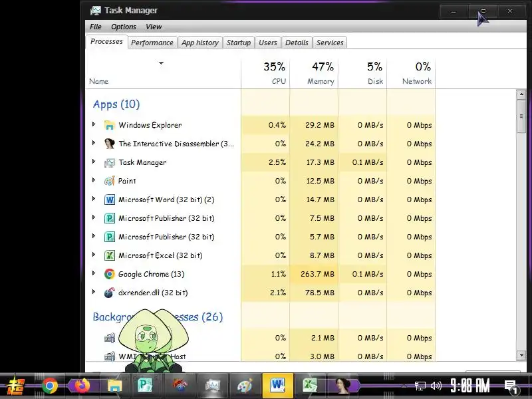The image size is (532, 399).
Task: Open Firefox from the taskbar
Action: coord(82,386)
